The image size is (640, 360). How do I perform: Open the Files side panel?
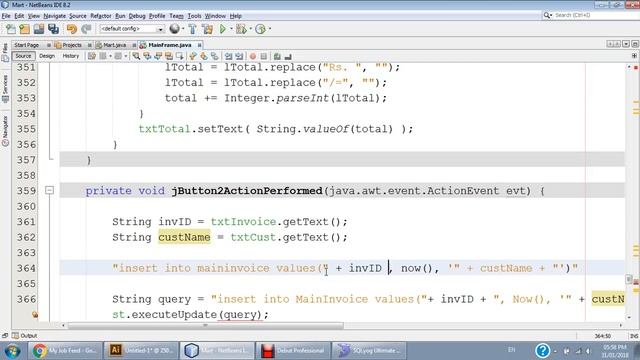point(5,52)
